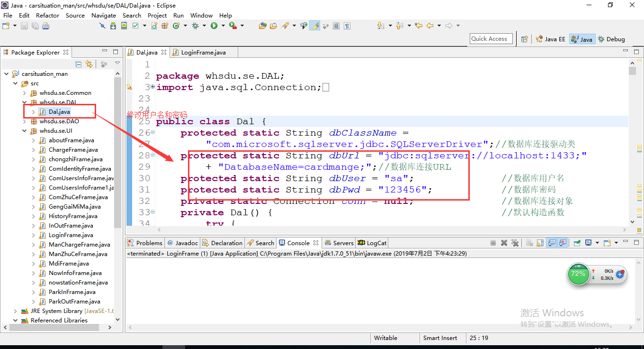
Task: Switch to Debug perspective
Action: click(611, 39)
